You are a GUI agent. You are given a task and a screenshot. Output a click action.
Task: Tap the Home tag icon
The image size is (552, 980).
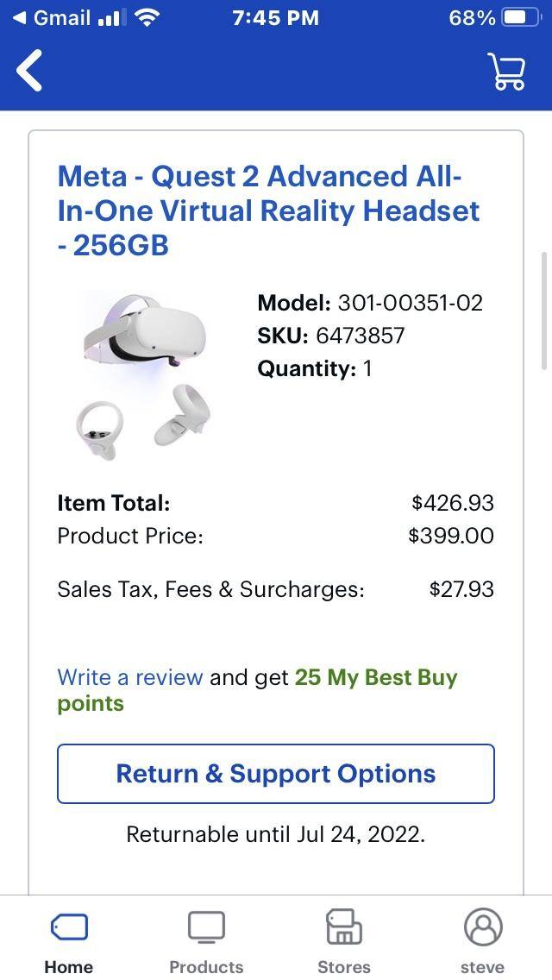69,927
